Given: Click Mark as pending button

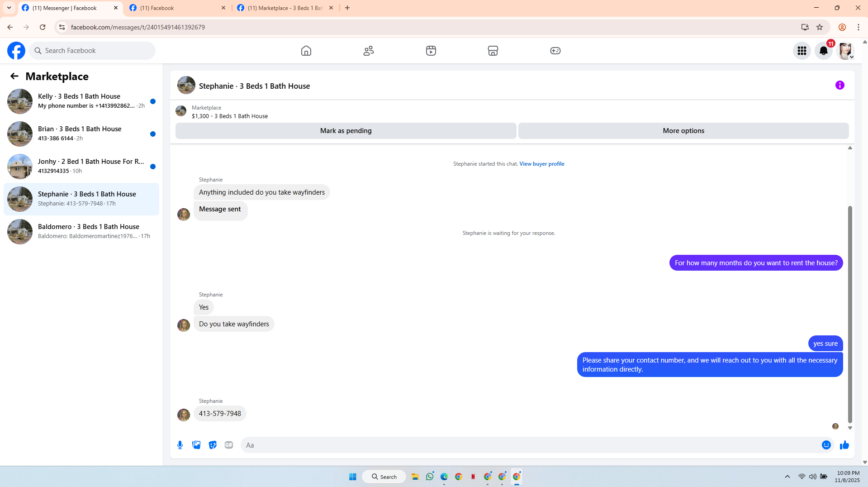Looking at the screenshot, I should click(346, 131).
